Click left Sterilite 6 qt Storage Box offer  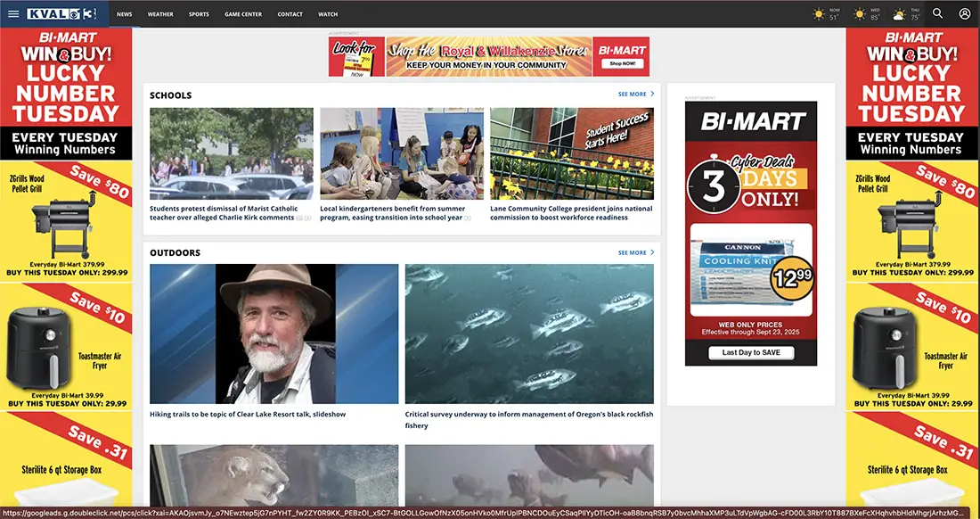click(66, 459)
